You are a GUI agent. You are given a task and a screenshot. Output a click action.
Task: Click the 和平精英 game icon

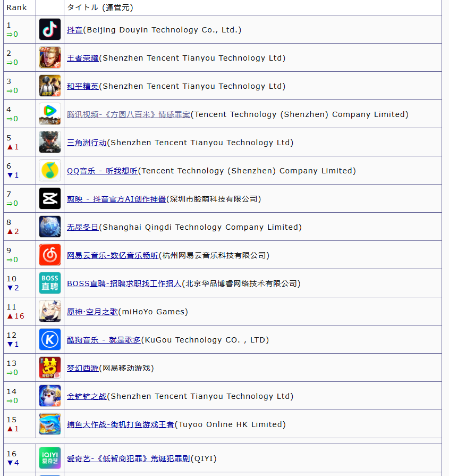tap(50, 86)
